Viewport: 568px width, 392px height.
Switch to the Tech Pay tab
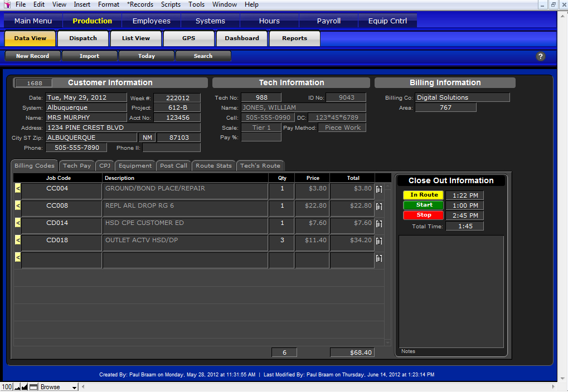point(77,166)
